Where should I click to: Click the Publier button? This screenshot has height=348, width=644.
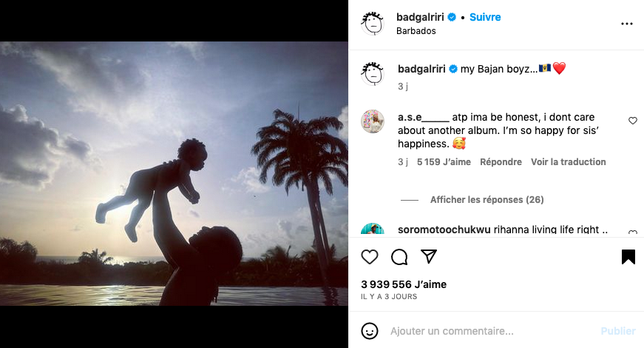tap(618, 331)
